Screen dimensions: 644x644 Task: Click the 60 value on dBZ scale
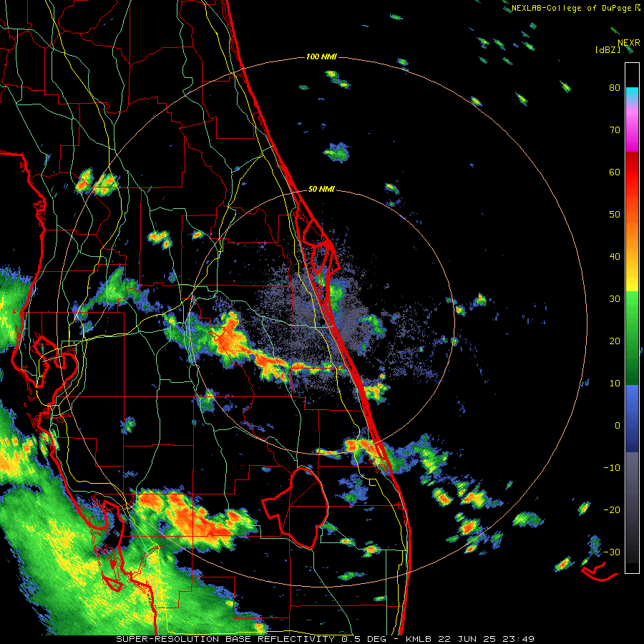coord(615,172)
